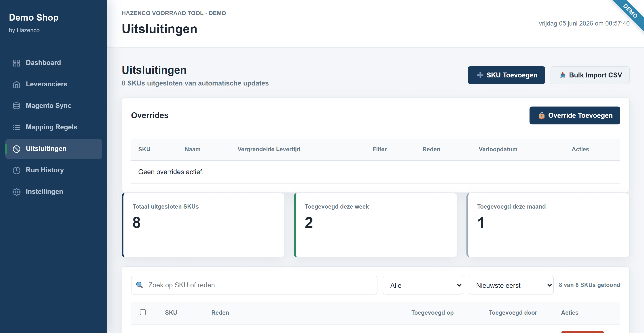
Task: Tick the select-all SKUs checkbox
Action: (143, 312)
